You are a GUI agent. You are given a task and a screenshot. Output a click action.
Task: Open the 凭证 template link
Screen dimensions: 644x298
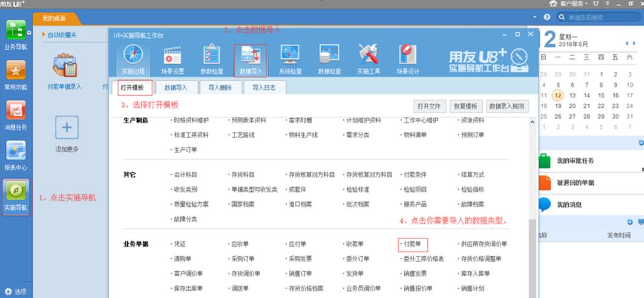180,244
